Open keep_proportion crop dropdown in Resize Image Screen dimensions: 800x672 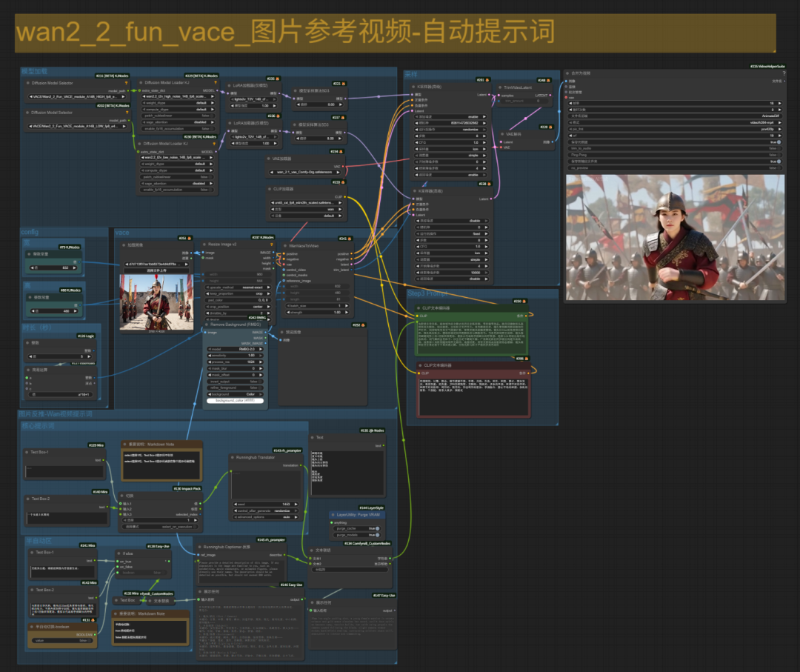pos(238,294)
